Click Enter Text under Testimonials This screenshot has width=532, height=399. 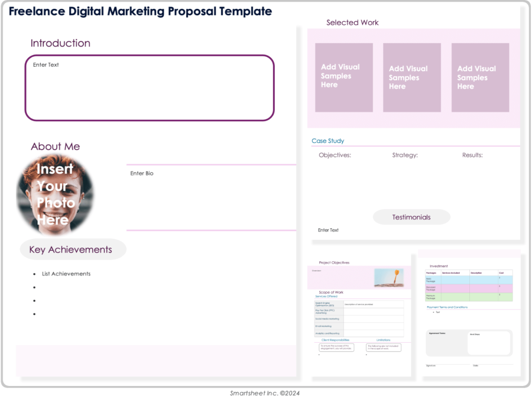tap(327, 230)
